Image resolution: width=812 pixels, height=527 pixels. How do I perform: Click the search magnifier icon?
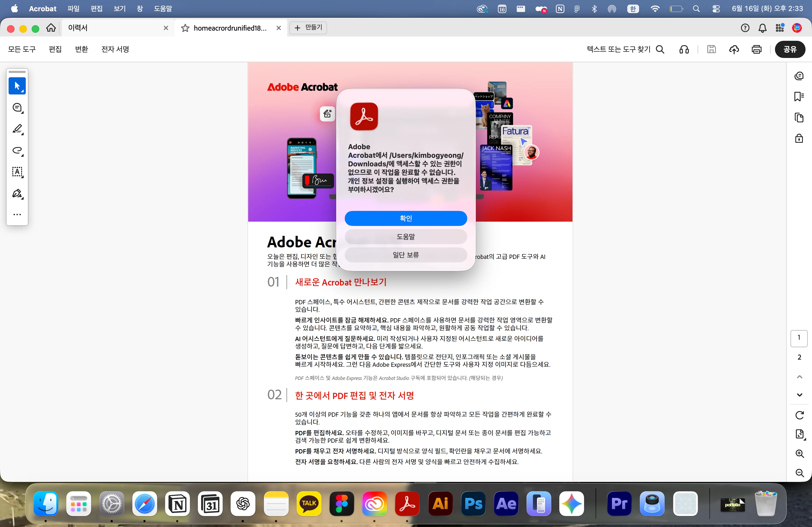[x=660, y=49]
